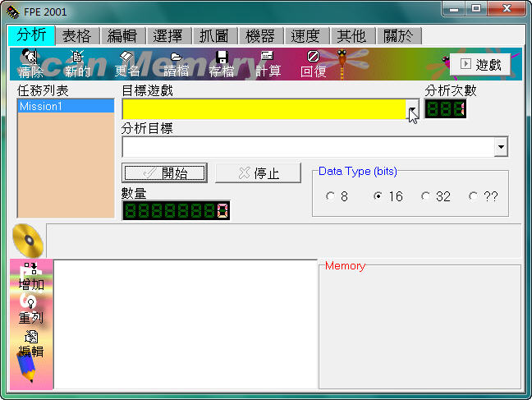Viewport: 532px width, 400px height.
Task: Click the 更名 (rename) toolbar icon
Action: pyautogui.click(x=126, y=63)
